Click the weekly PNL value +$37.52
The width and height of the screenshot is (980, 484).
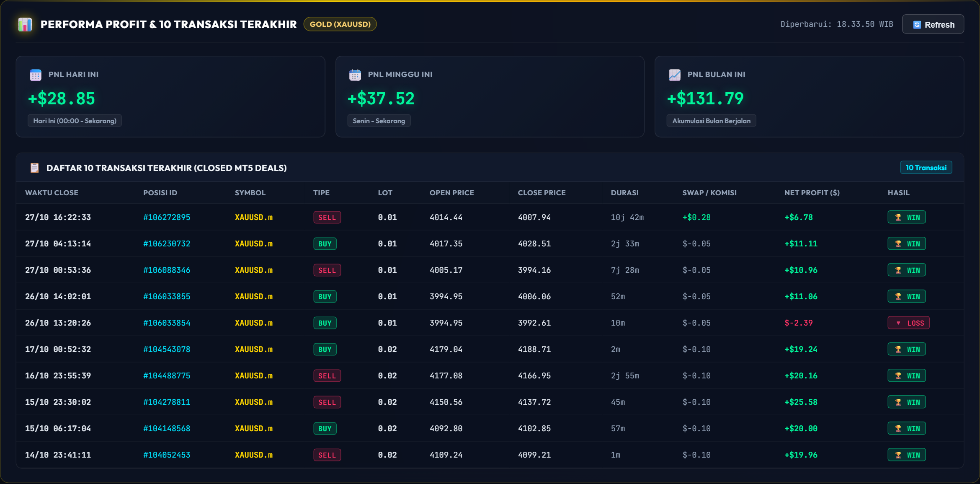click(x=381, y=98)
